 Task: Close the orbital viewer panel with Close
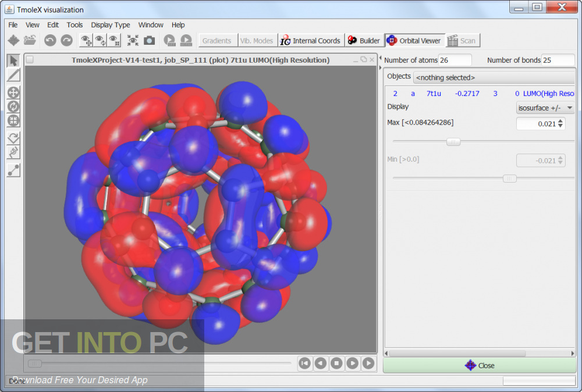point(480,366)
